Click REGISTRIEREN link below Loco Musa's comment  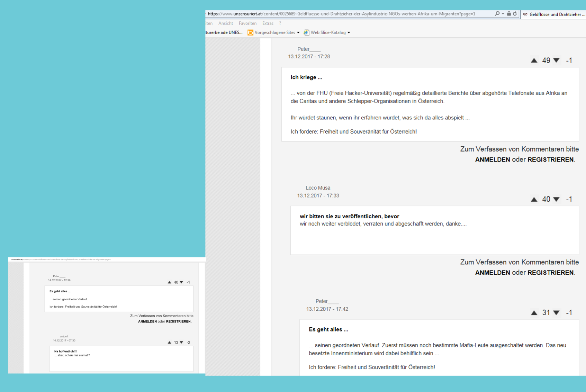tap(550, 273)
